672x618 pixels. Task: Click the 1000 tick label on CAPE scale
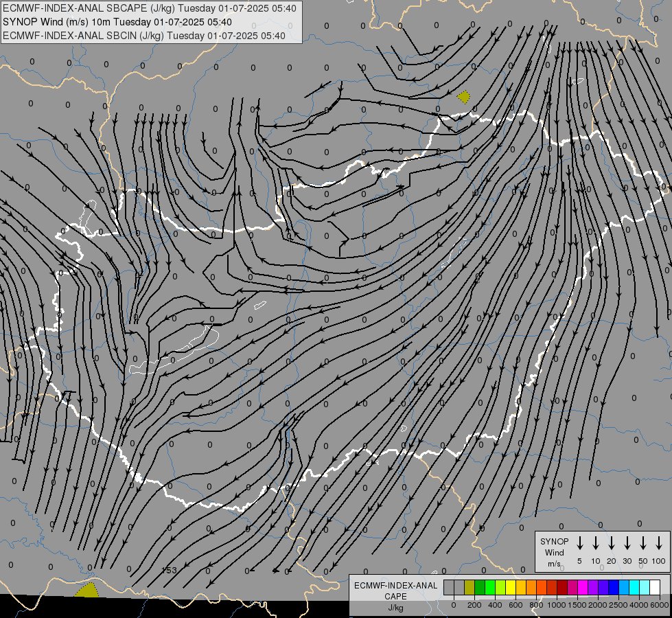coord(556,605)
